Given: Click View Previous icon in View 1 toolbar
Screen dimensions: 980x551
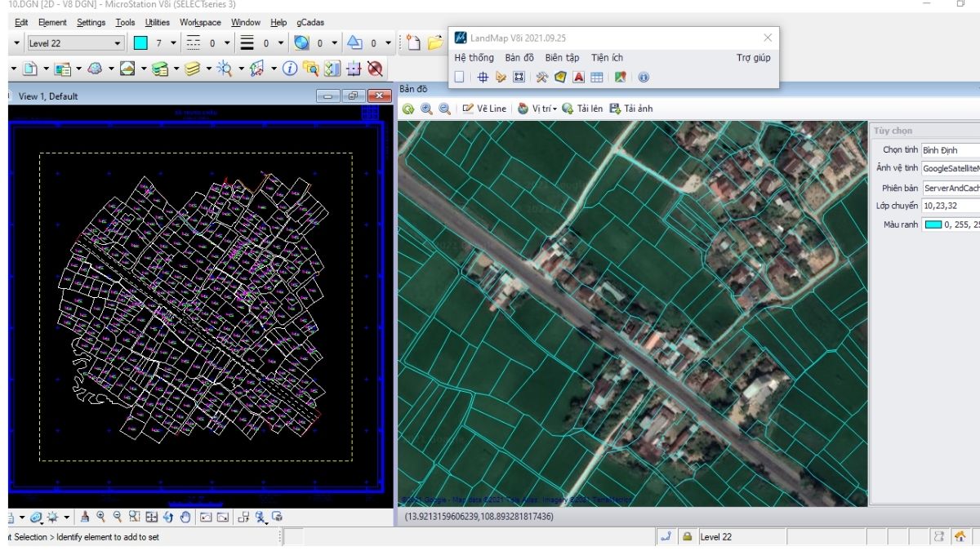Looking at the screenshot, I should pos(206,517).
